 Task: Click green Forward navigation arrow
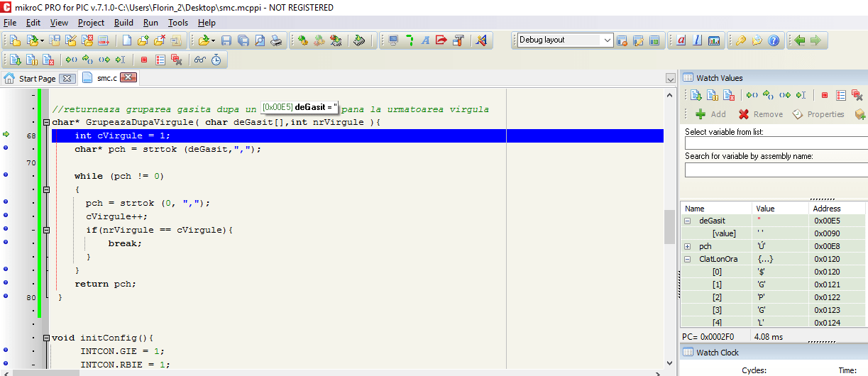[x=816, y=40]
